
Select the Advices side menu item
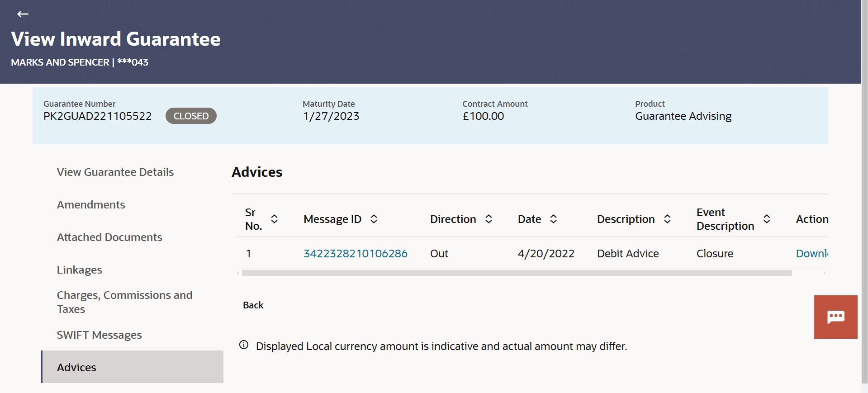click(x=133, y=367)
